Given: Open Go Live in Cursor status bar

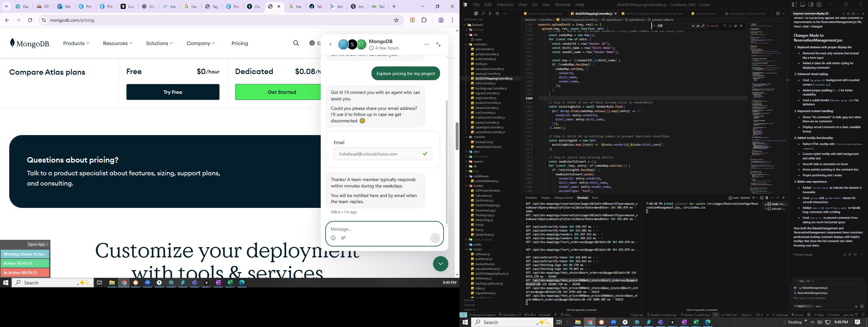Looking at the screenshot, I should [x=797, y=315].
